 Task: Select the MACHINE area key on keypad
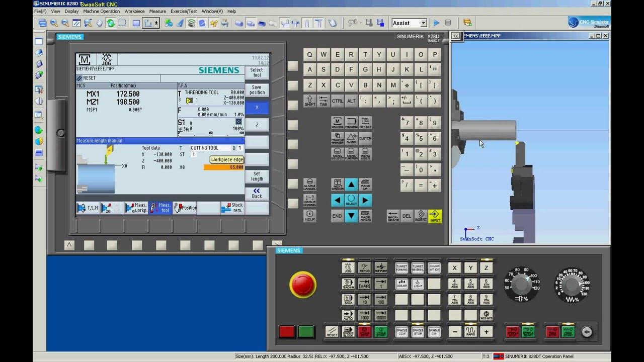coord(337,123)
